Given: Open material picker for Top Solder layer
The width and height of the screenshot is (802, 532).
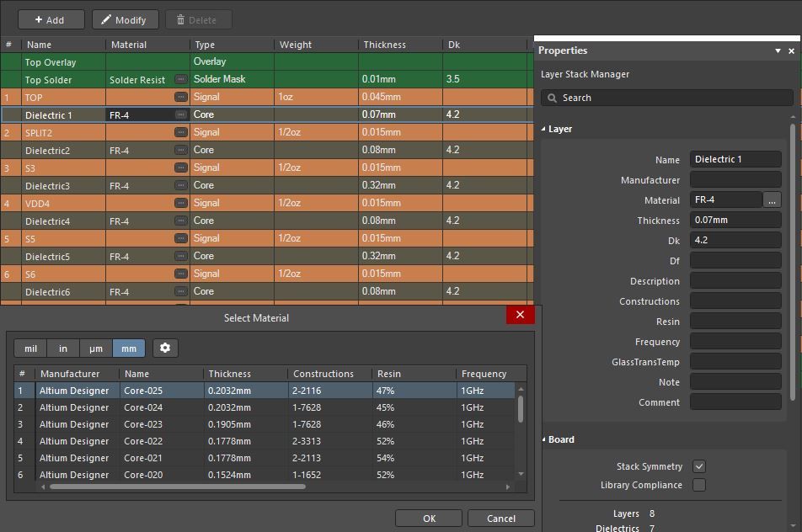Looking at the screenshot, I should (181, 79).
